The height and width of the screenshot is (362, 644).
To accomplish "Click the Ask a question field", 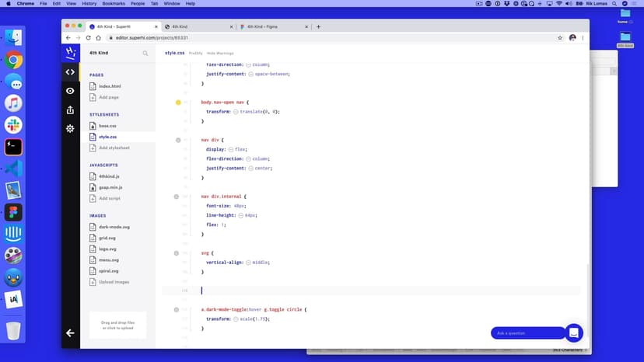I will (525, 333).
